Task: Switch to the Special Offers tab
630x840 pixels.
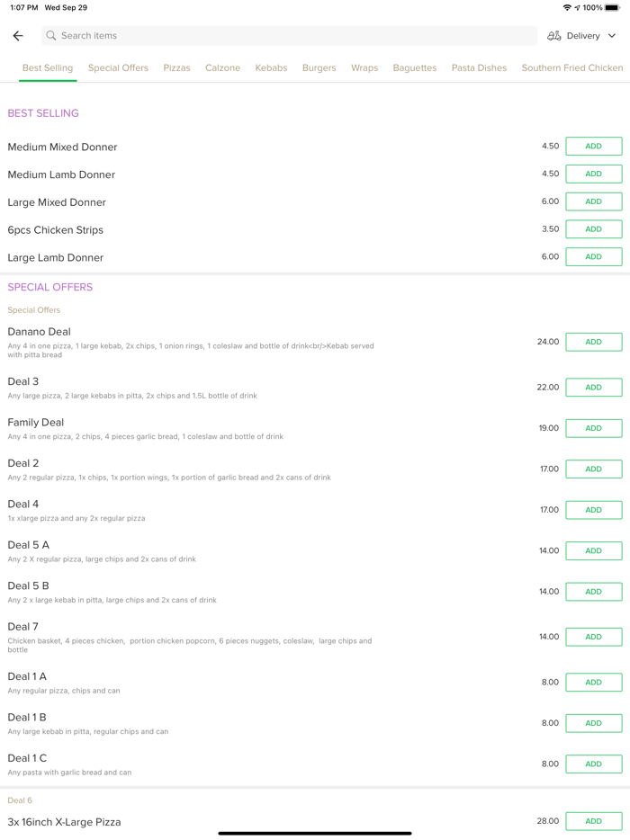Action: (x=118, y=68)
